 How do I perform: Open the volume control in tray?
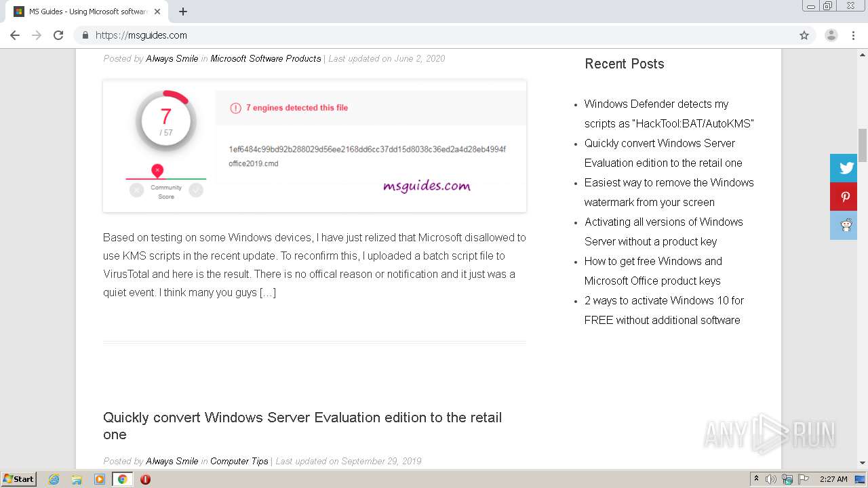[771, 479]
